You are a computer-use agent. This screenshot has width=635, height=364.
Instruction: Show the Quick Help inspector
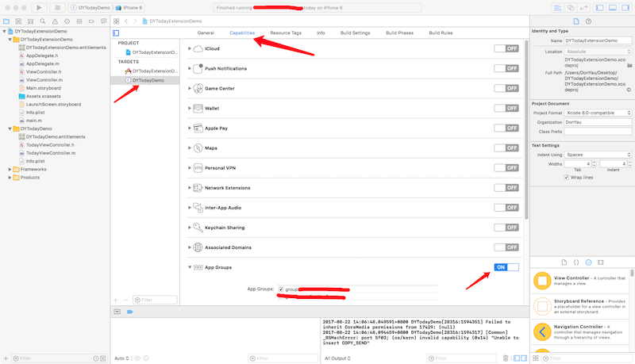tap(588, 21)
